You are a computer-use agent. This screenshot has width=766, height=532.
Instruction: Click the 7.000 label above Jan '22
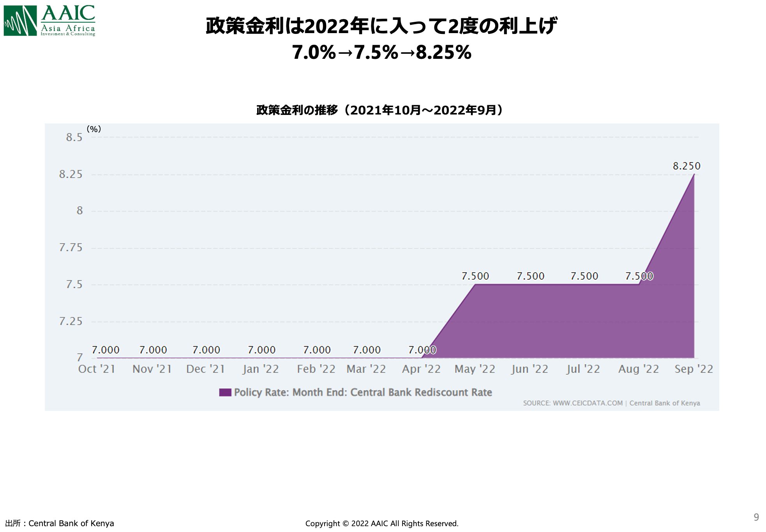[261, 350]
